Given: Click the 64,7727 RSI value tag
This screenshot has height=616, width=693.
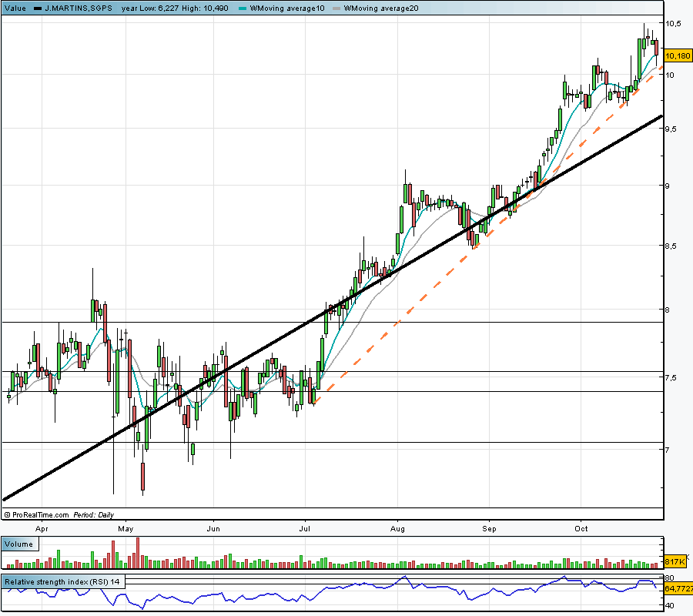Looking at the screenshot, I should [678, 589].
